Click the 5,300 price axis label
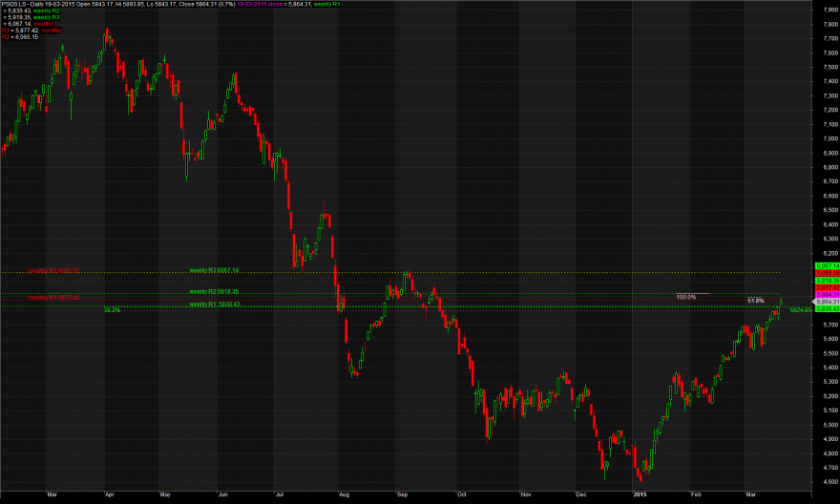Viewport: 840px width, 504px height. (830, 382)
